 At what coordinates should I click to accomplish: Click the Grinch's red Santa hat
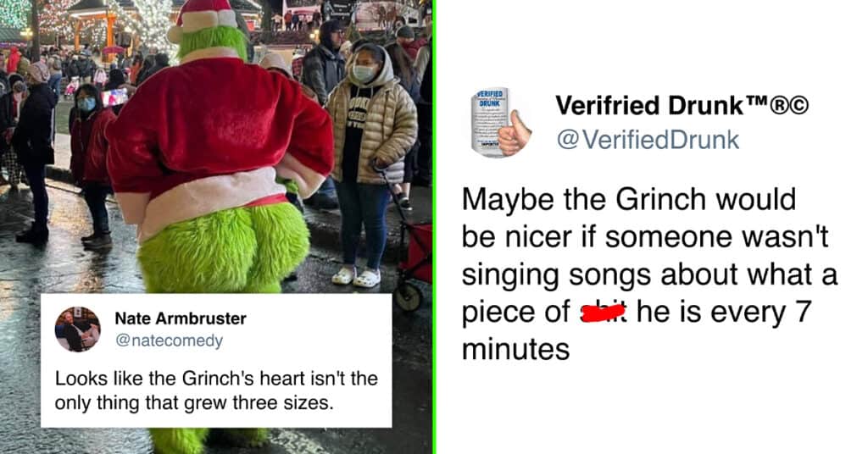(x=203, y=20)
